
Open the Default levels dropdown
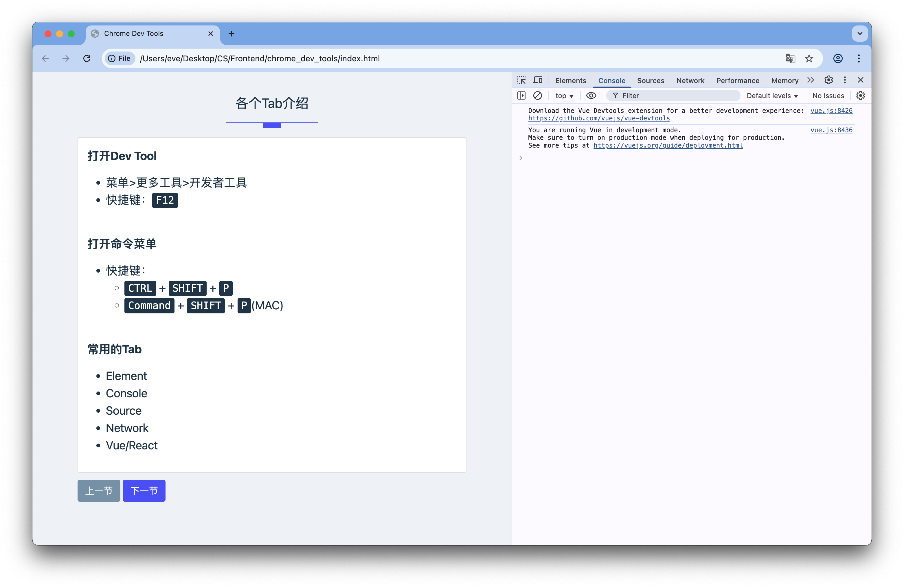pyautogui.click(x=772, y=95)
